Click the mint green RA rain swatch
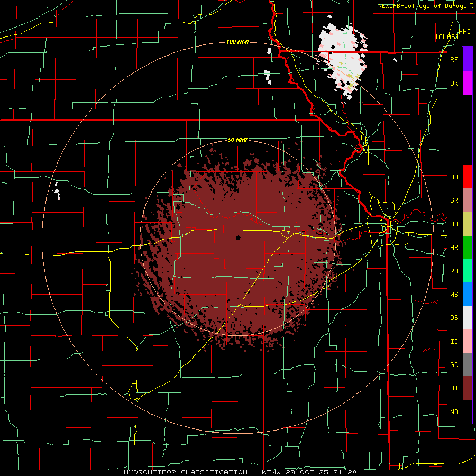476x476 pixels. click(467, 271)
